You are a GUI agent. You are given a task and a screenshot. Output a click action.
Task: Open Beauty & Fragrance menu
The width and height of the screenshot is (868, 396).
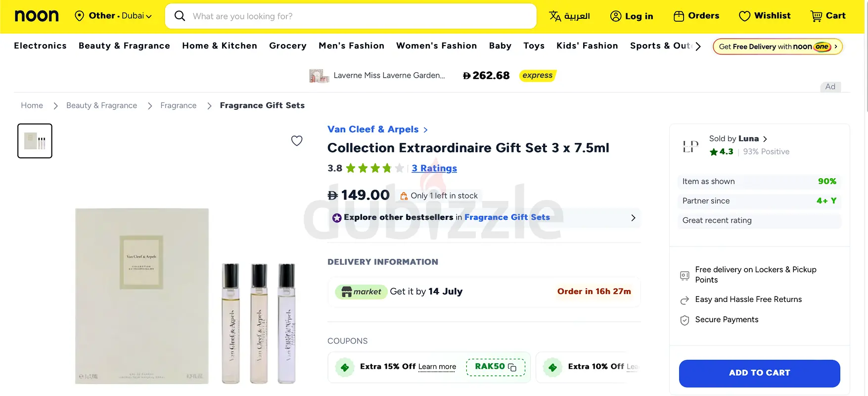124,46
